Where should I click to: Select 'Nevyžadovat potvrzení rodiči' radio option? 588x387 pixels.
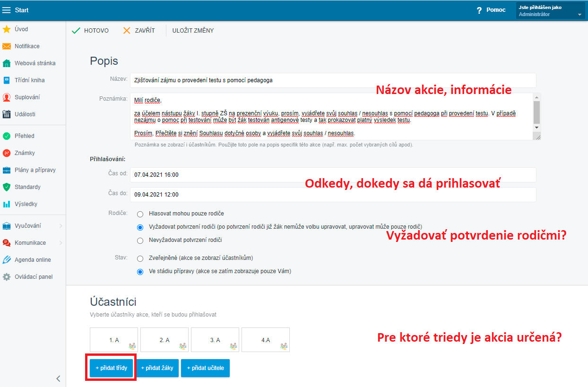point(140,241)
